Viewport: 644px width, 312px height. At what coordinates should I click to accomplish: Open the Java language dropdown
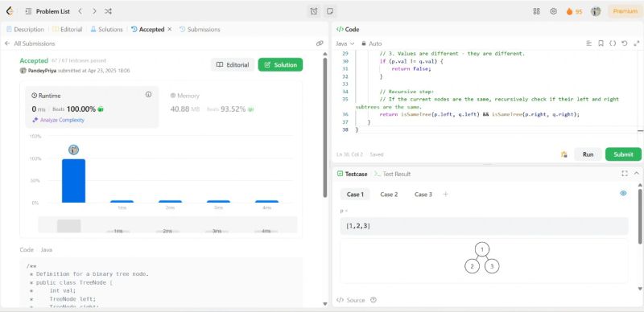pos(345,43)
